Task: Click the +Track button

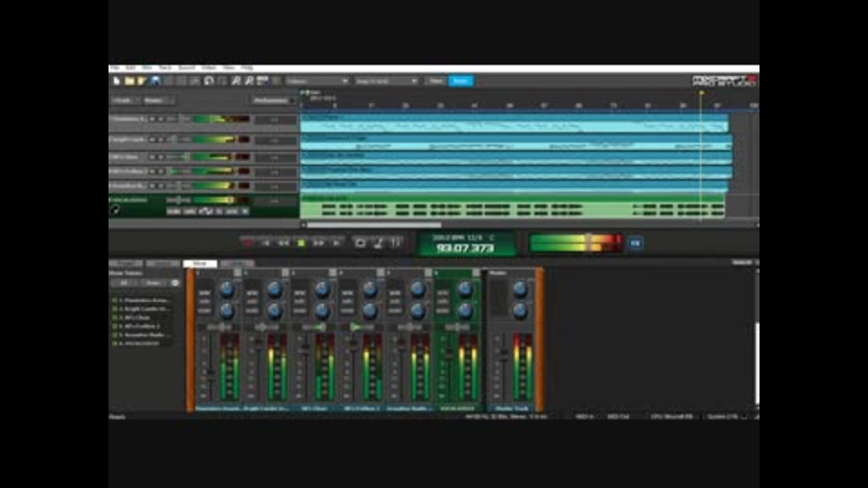Action: click(x=124, y=100)
